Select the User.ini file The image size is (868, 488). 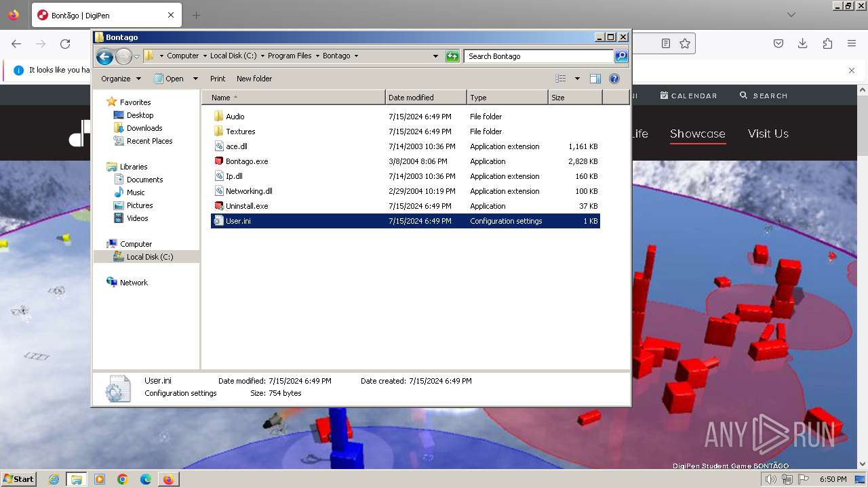[406, 221]
